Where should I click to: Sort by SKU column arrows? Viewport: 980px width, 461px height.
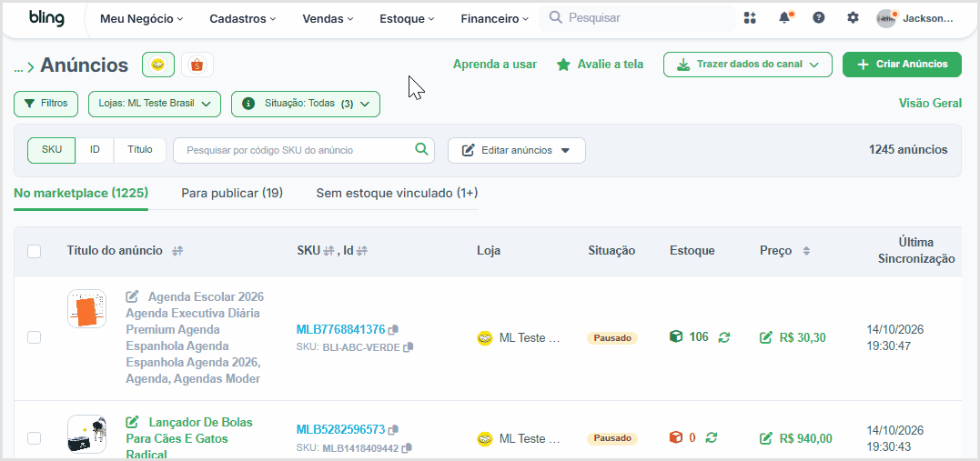point(328,250)
